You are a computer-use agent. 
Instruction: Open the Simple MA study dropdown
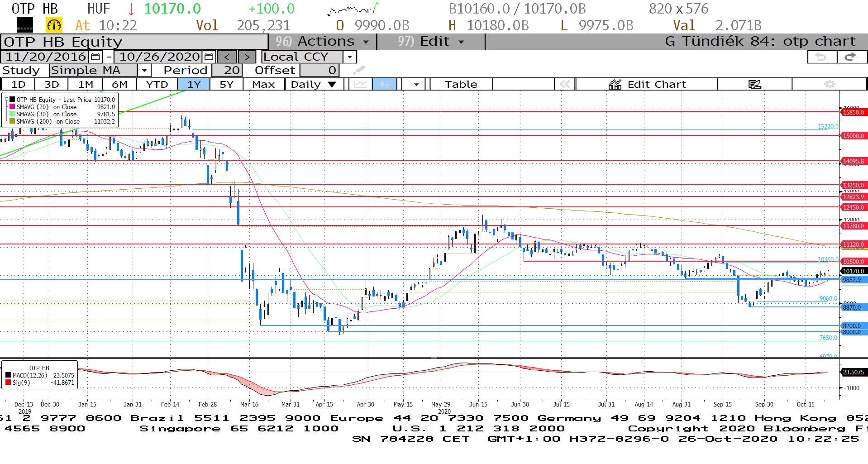click(x=144, y=71)
